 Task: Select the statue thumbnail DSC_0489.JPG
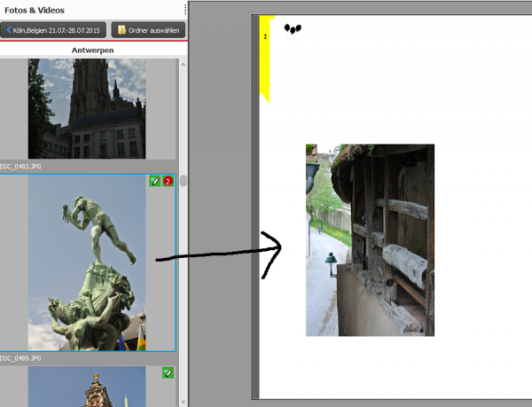tap(87, 262)
